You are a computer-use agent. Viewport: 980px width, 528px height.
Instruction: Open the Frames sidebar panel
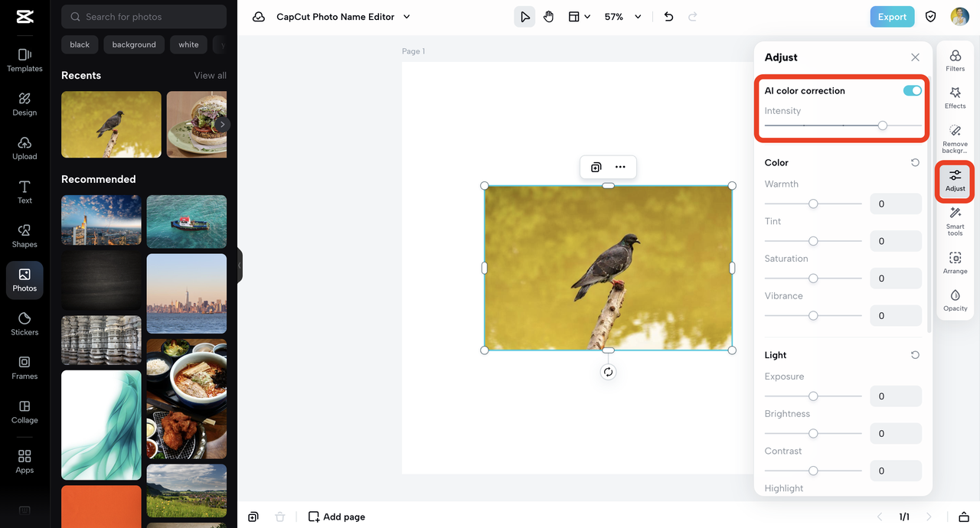pyautogui.click(x=24, y=367)
